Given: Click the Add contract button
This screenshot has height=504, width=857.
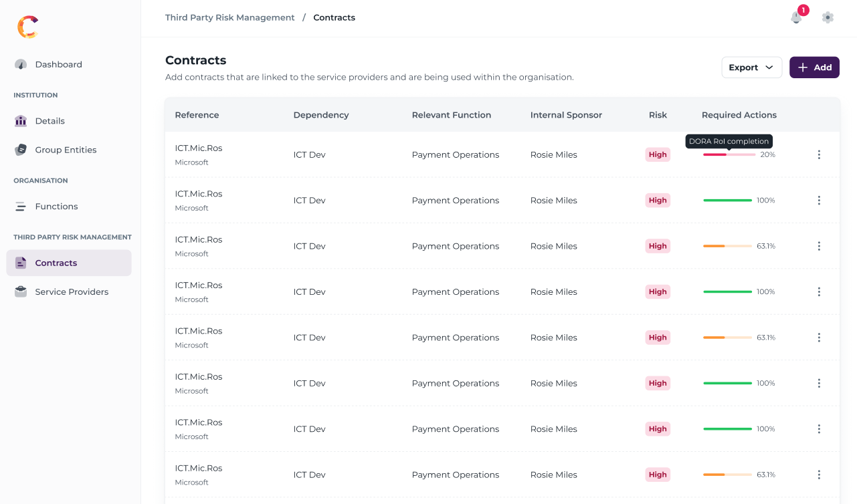Looking at the screenshot, I should coord(814,68).
